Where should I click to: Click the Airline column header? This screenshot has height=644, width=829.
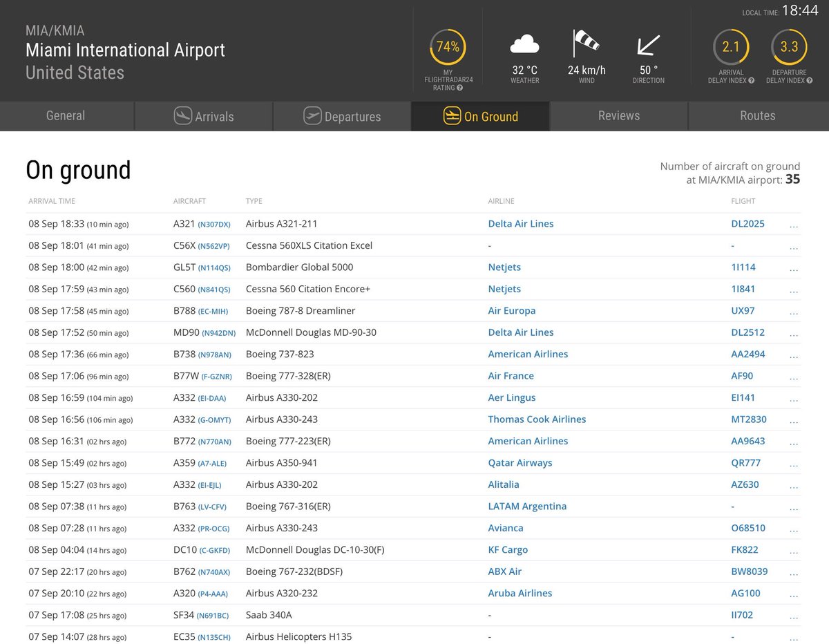(x=501, y=202)
